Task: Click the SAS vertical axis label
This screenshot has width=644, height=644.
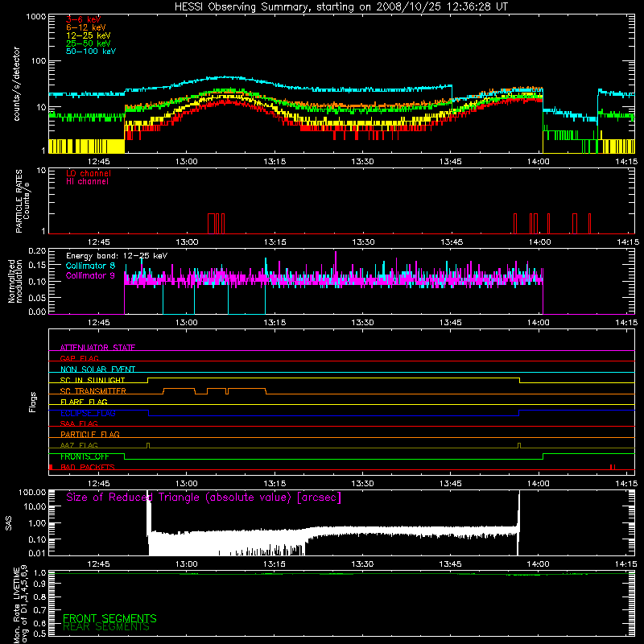Action: coord(8,523)
